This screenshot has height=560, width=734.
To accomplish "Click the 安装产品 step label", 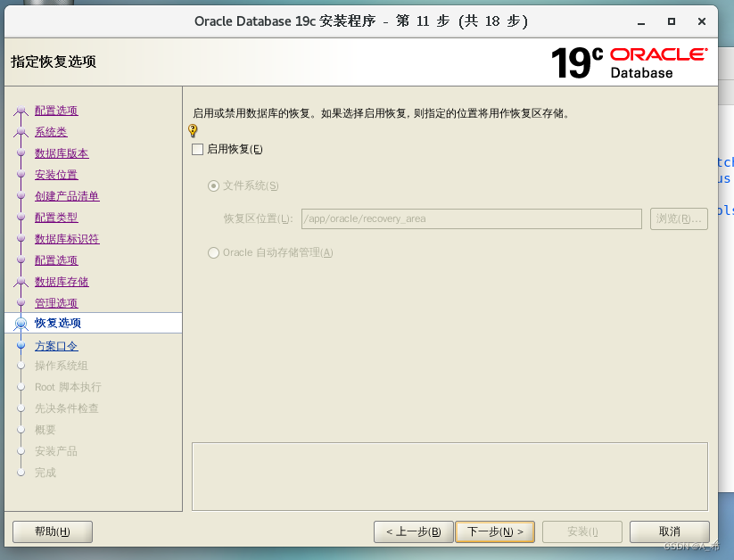I will coord(56,451).
